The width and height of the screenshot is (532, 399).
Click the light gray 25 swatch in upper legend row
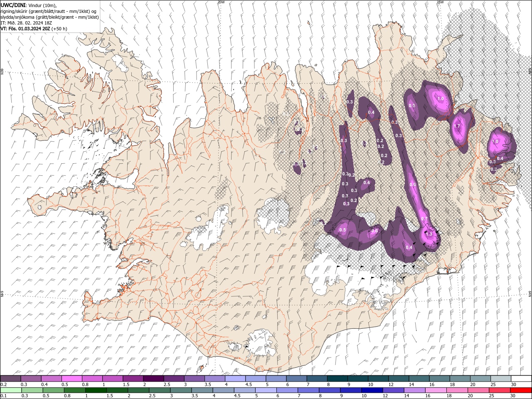coord(501,379)
